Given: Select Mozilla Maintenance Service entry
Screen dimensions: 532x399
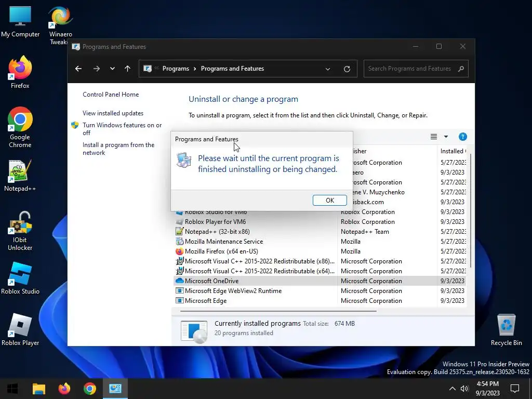Looking at the screenshot, I should [319, 242].
